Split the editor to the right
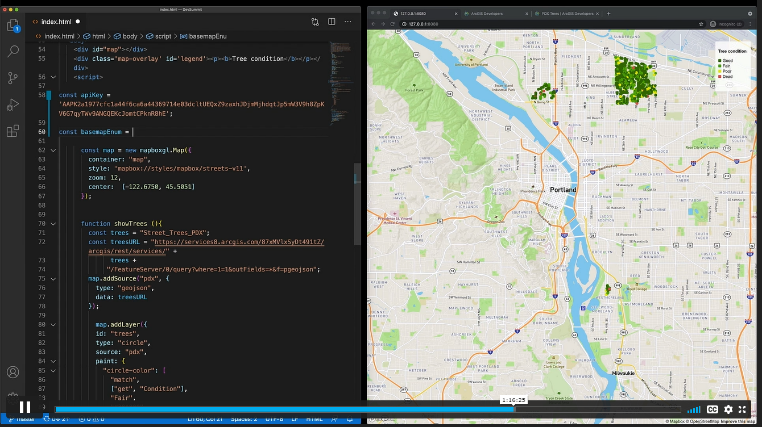 click(x=331, y=22)
